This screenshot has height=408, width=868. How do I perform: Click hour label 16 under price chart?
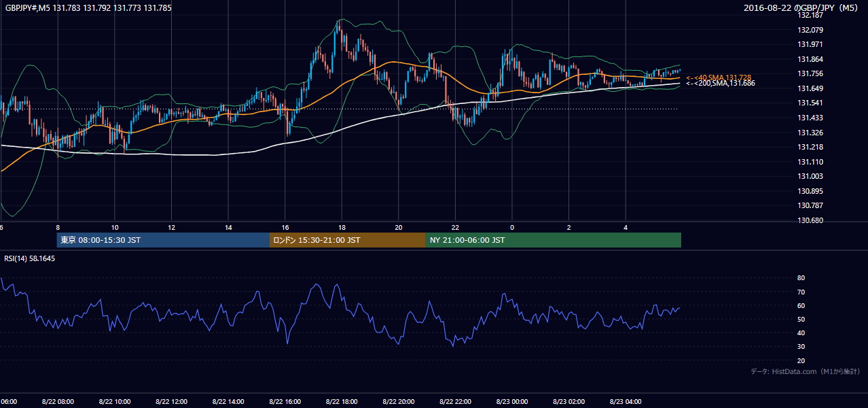tap(285, 228)
